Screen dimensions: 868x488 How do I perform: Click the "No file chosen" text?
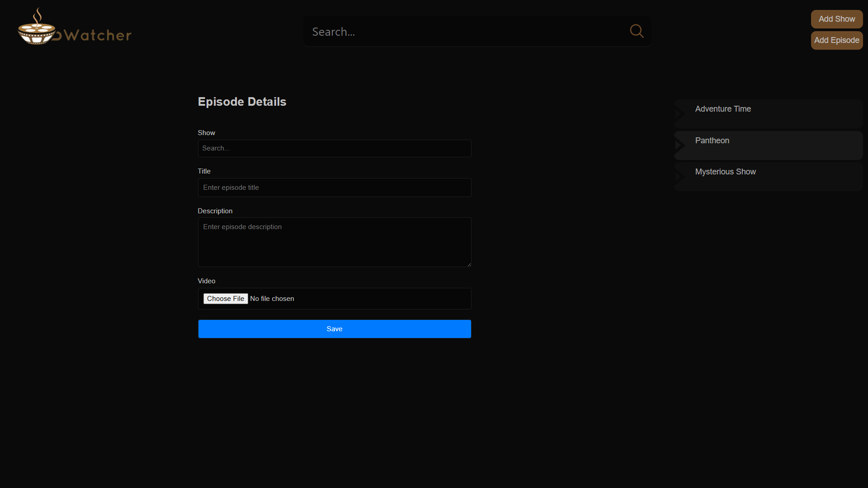click(x=272, y=299)
